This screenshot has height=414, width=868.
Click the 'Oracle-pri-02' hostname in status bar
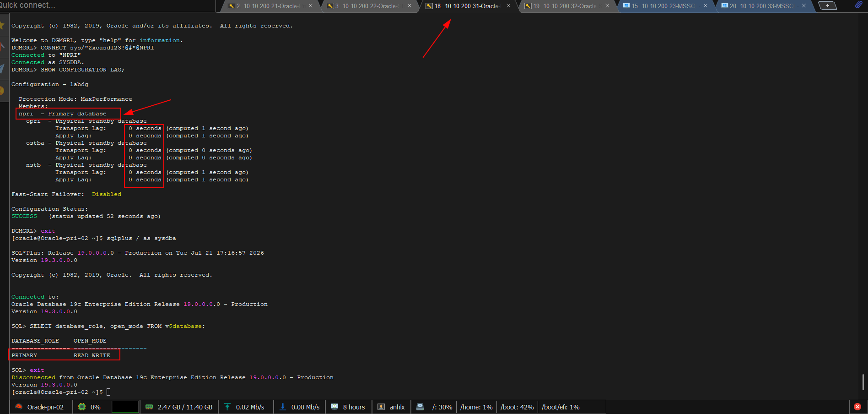coord(45,407)
